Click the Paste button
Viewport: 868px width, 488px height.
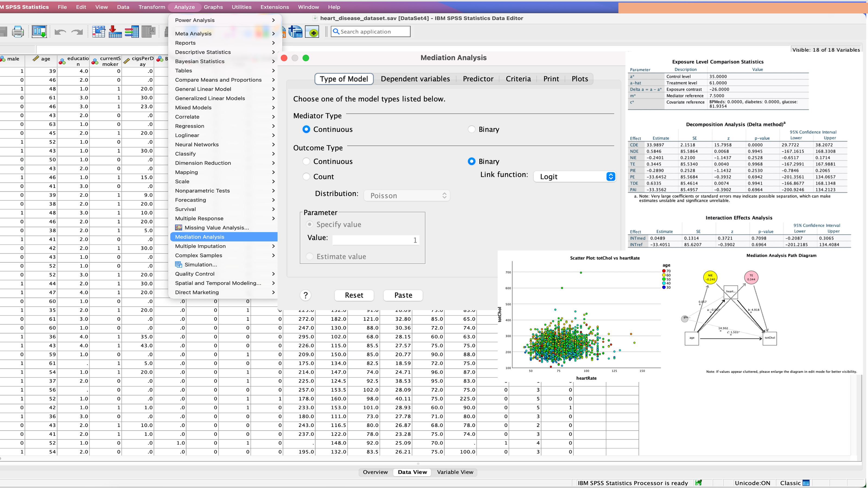click(403, 295)
